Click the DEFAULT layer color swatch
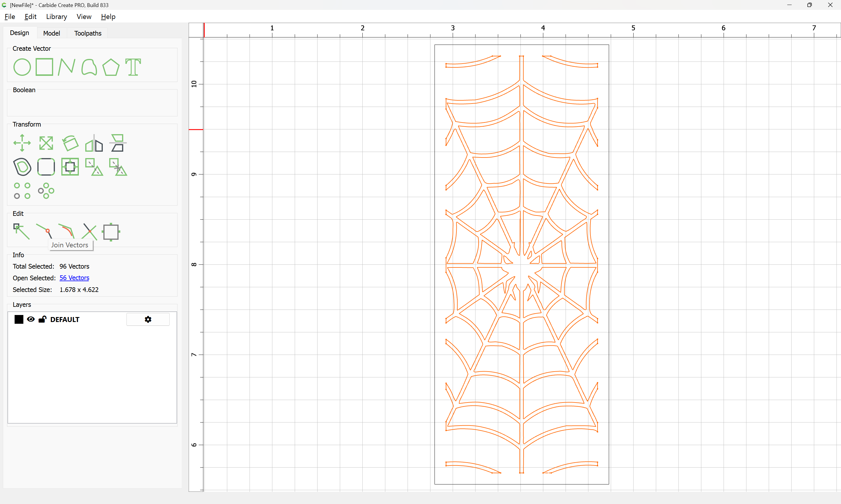Viewport: 841px width, 504px height. point(19,319)
